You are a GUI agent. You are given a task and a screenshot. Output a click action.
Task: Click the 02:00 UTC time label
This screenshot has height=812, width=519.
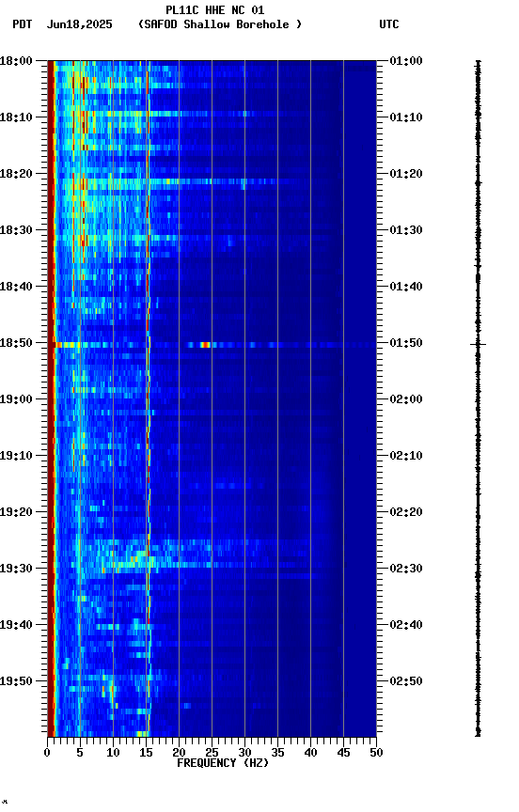point(406,399)
